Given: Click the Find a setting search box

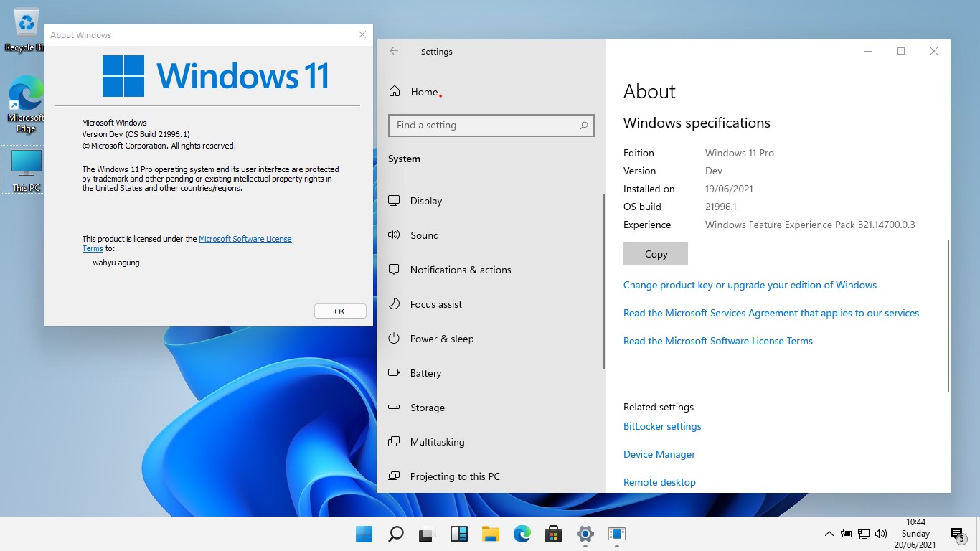Looking at the screenshot, I should point(491,125).
